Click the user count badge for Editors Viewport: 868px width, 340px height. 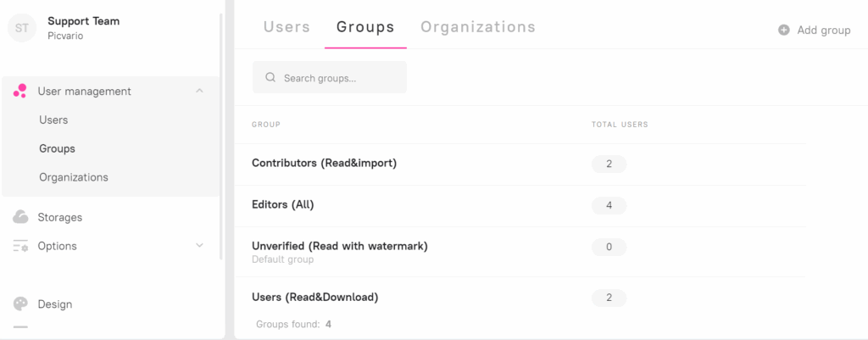click(609, 205)
